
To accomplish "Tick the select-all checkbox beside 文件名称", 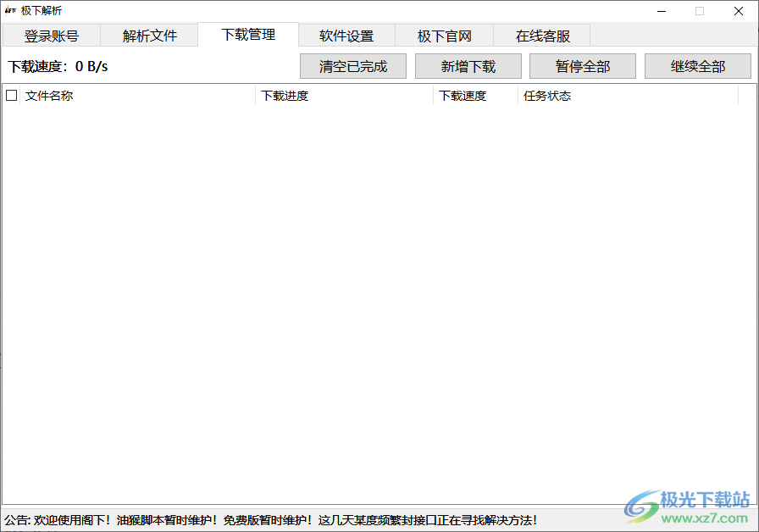I will click(x=12, y=96).
